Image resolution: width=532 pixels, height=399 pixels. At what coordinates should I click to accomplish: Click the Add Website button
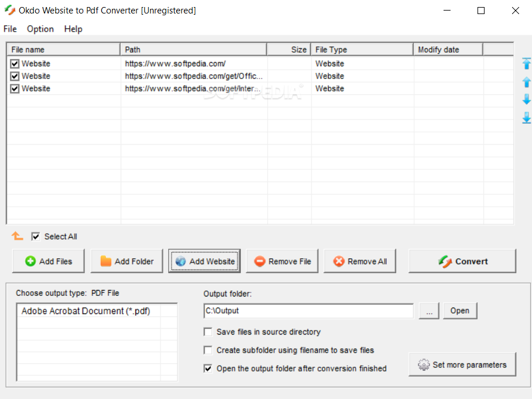coord(204,261)
